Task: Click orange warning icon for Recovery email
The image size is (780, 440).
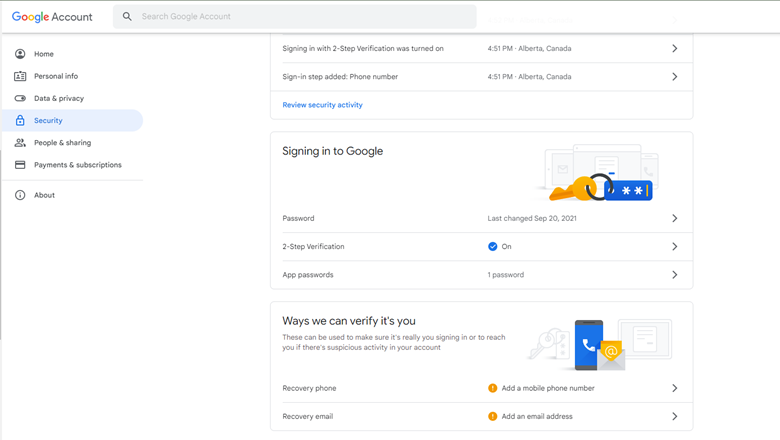Action: coord(492,416)
